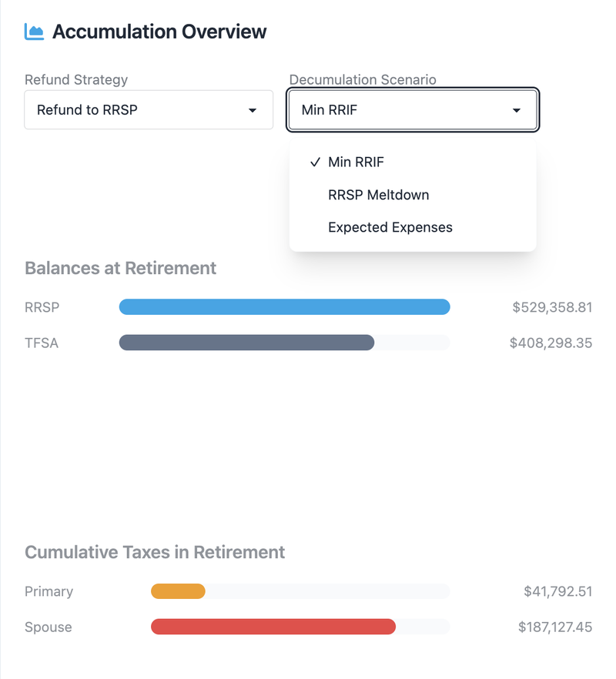Click the gray TFSA balance bar

click(x=246, y=343)
